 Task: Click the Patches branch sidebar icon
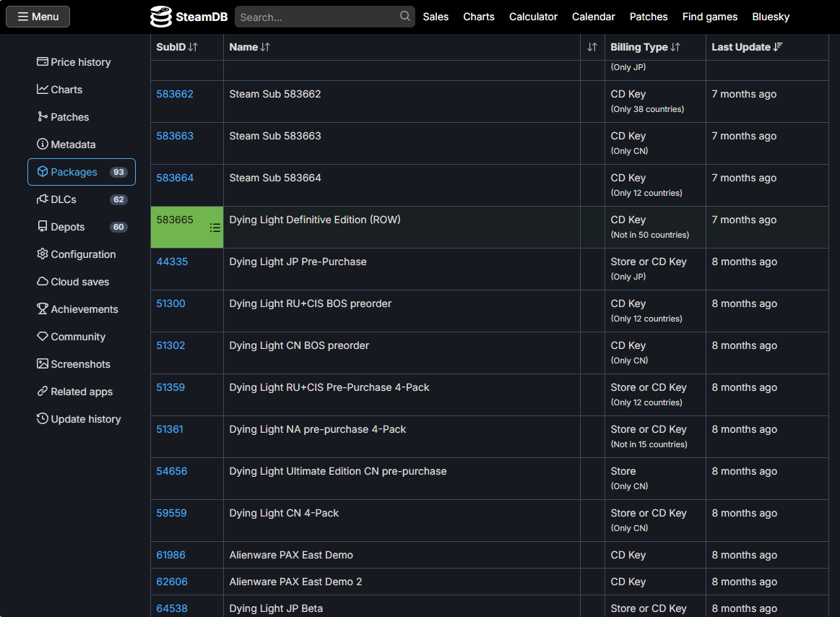(43, 116)
